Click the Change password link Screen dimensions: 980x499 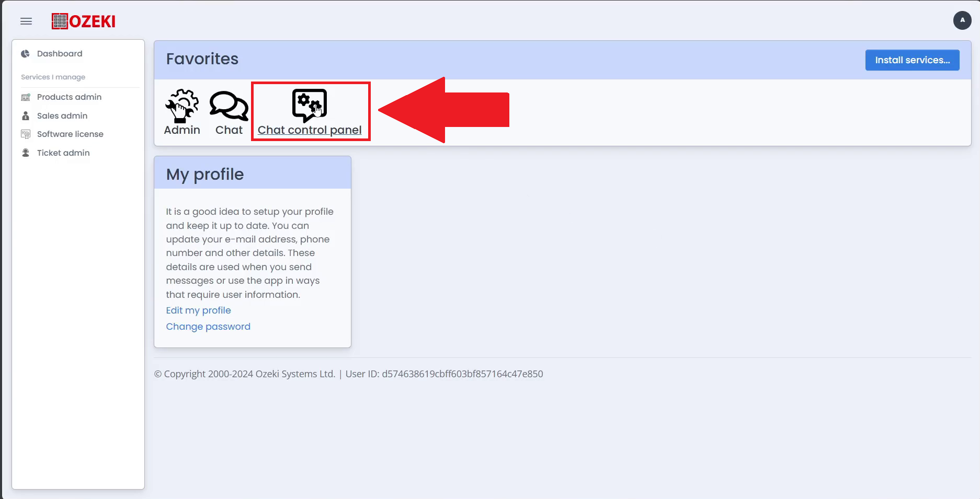208,327
